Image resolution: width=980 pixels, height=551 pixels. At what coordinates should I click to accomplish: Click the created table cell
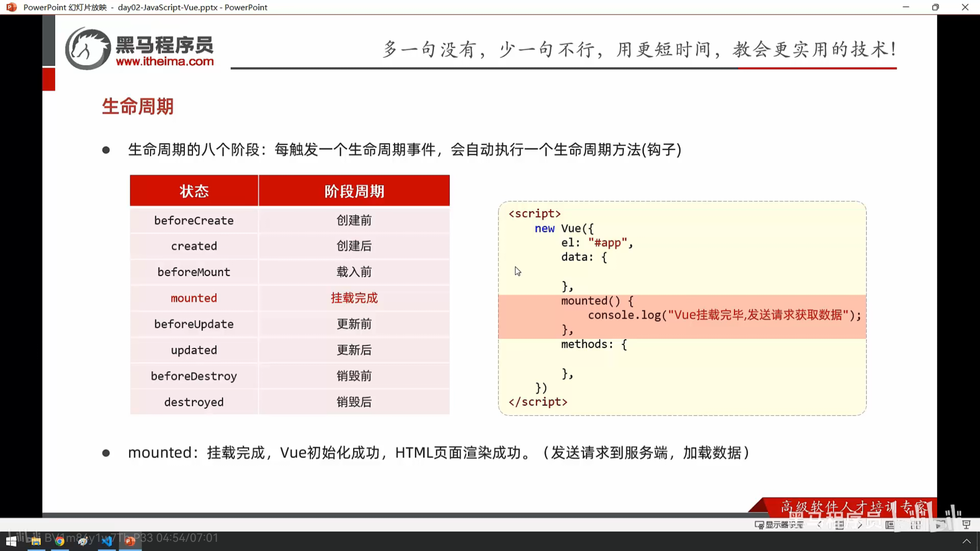pos(194,246)
